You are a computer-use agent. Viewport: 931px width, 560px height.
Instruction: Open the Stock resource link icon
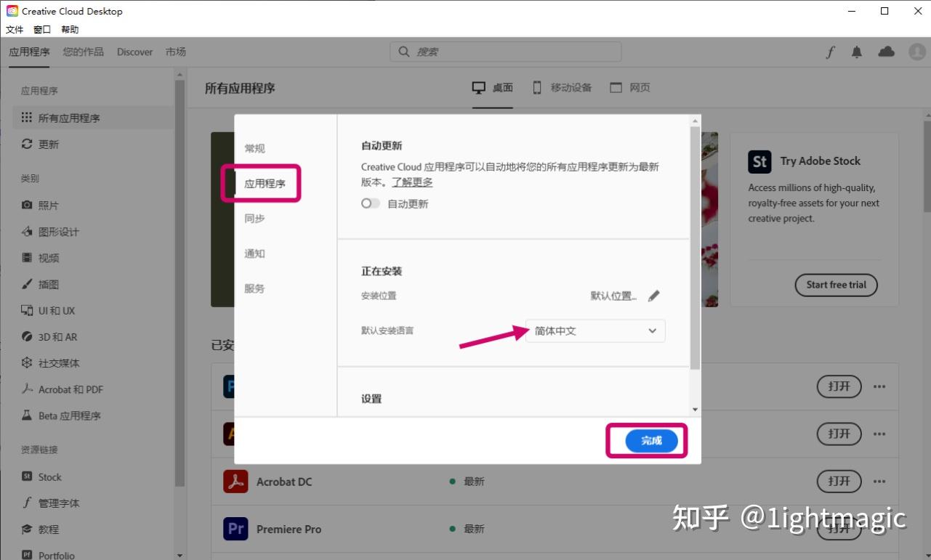27,476
